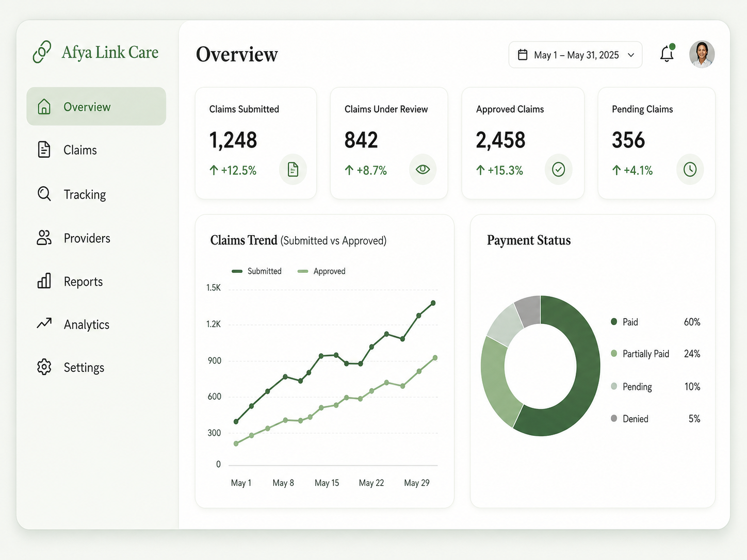
Task: Click the up arrow beside +4.1%
Action: pyautogui.click(x=616, y=170)
